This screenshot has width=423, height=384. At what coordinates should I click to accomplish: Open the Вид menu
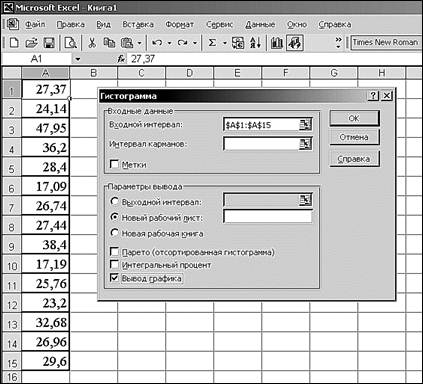(x=103, y=24)
